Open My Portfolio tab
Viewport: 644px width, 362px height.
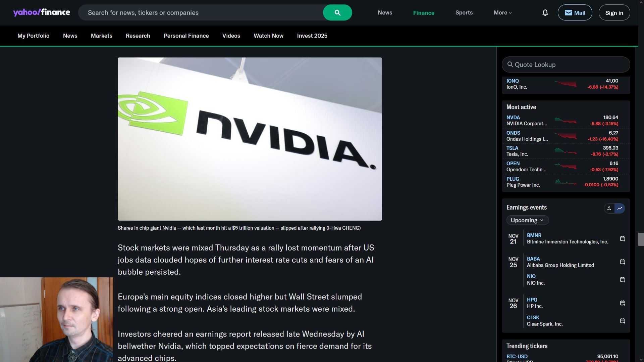click(x=34, y=36)
